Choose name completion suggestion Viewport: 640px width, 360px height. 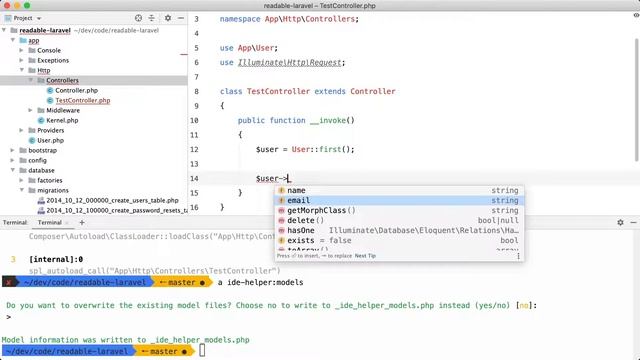(x=399, y=191)
